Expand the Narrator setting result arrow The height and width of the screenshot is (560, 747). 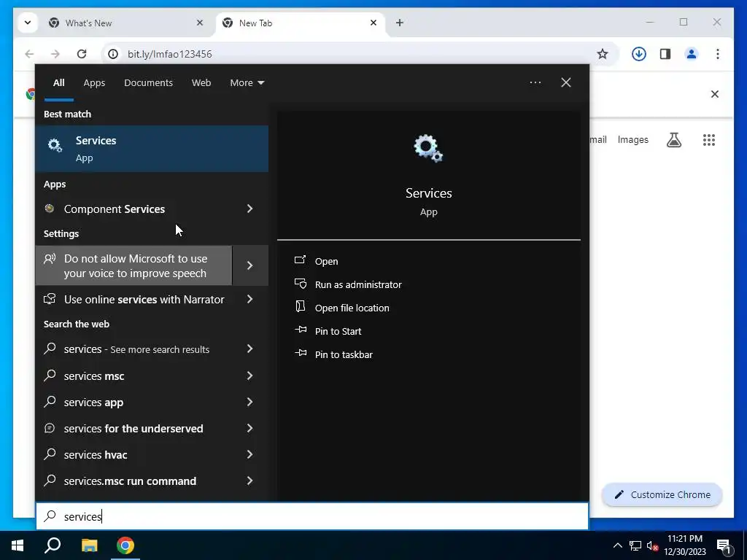coord(250,299)
